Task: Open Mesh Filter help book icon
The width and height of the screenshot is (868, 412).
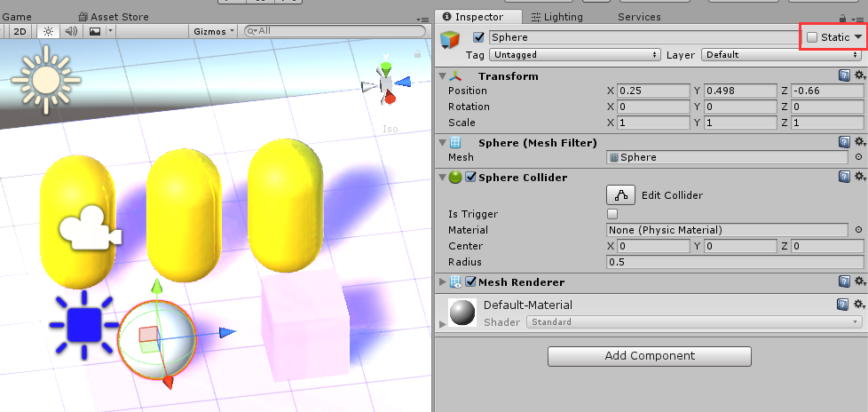Action: pyautogui.click(x=844, y=142)
